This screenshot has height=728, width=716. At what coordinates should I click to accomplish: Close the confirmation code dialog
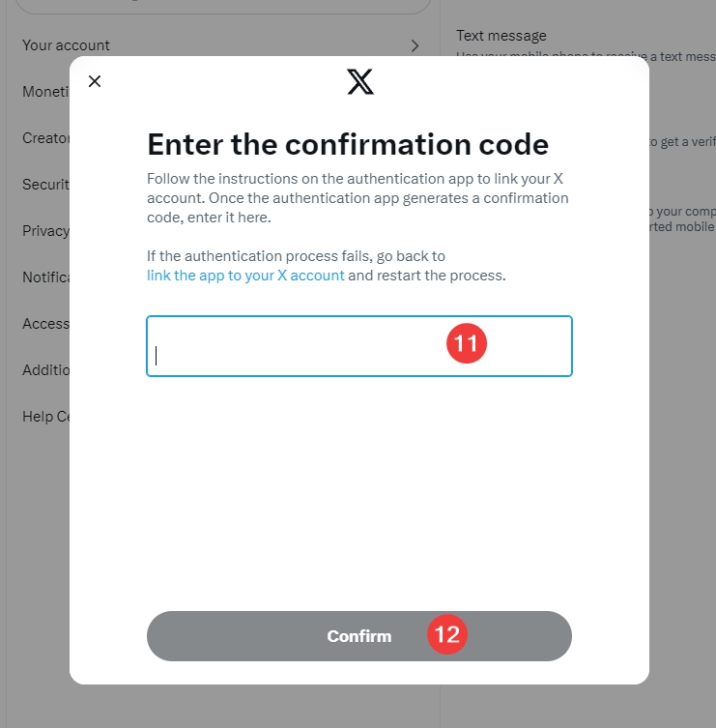(95, 81)
